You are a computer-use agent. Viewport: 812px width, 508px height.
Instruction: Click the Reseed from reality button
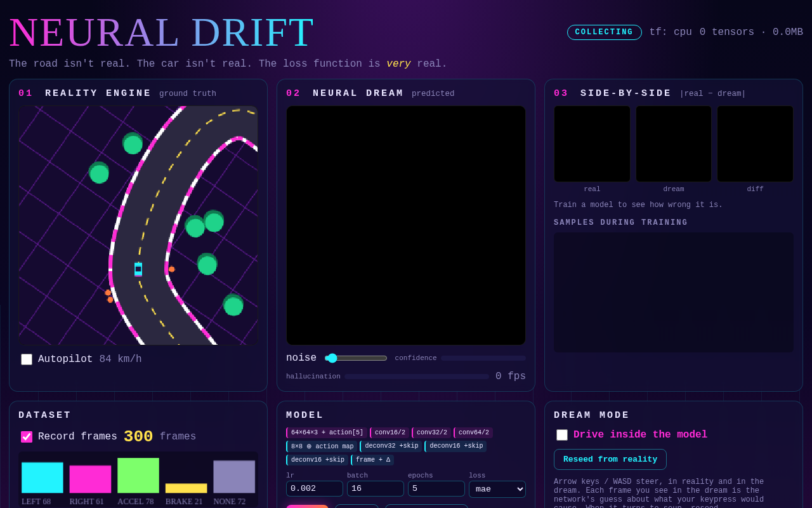[610, 459]
